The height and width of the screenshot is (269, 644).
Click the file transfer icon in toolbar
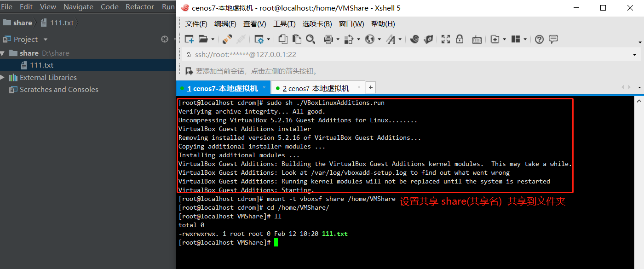click(349, 39)
